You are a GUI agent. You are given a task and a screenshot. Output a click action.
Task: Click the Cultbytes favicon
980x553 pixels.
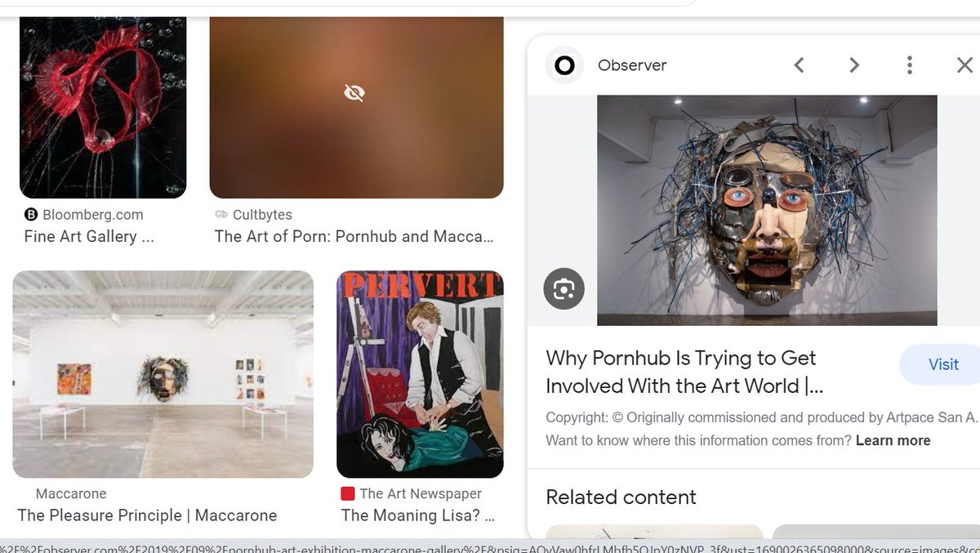pos(220,215)
